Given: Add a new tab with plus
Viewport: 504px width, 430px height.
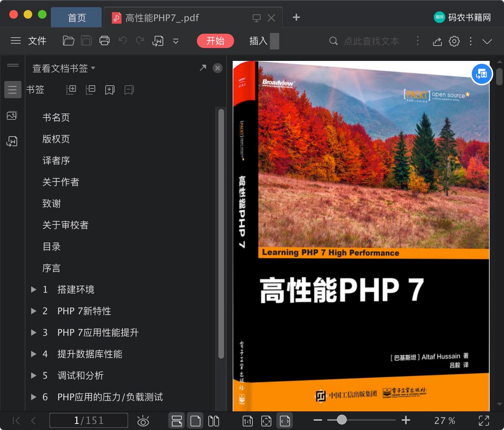Looking at the screenshot, I should (296, 17).
